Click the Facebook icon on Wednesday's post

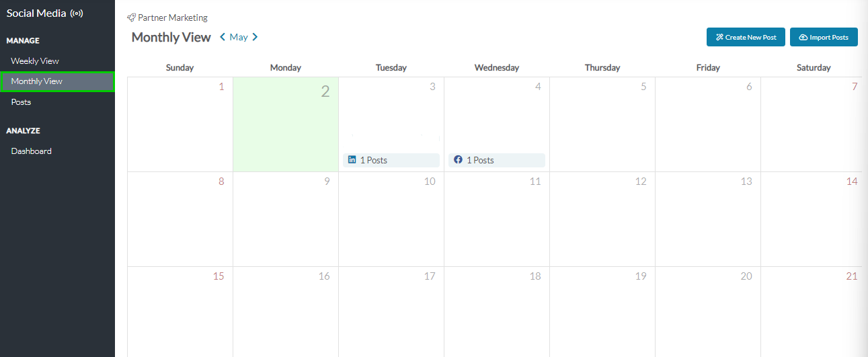[x=458, y=160]
